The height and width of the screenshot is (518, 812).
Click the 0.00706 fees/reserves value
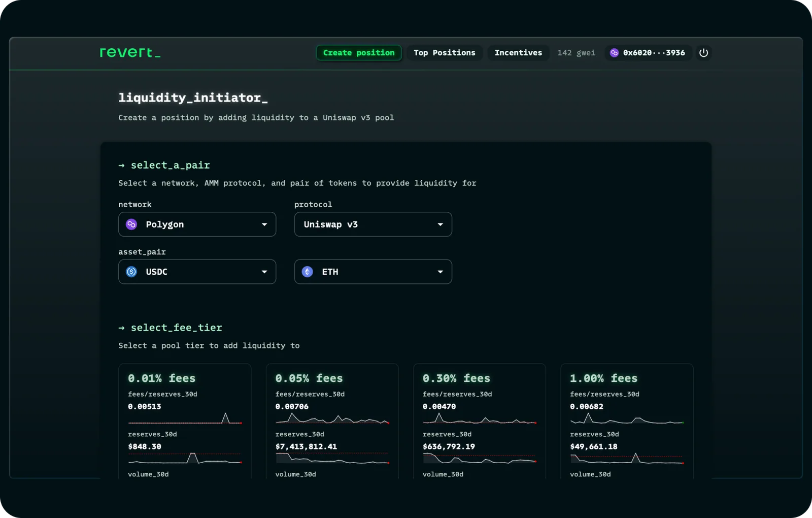tap(292, 407)
